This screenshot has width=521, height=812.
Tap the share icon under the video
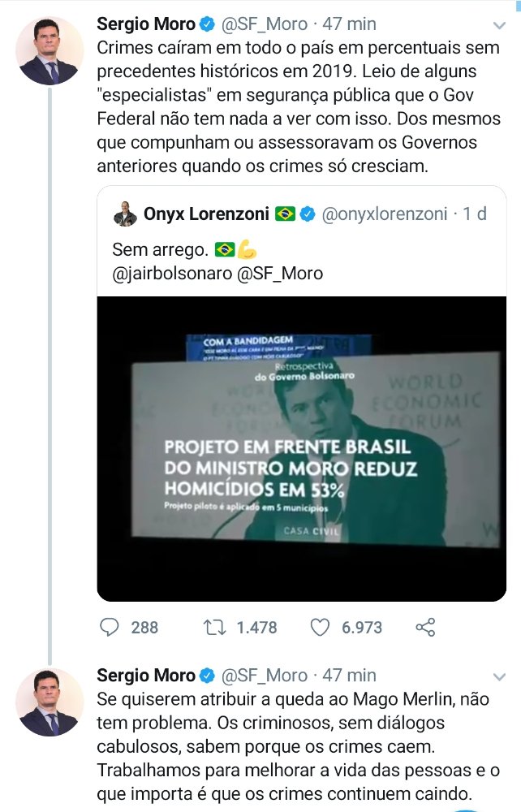[425, 627]
